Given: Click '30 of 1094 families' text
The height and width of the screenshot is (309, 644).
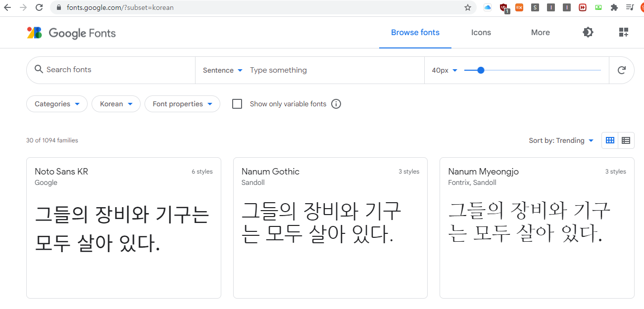Looking at the screenshot, I should tap(52, 140).
